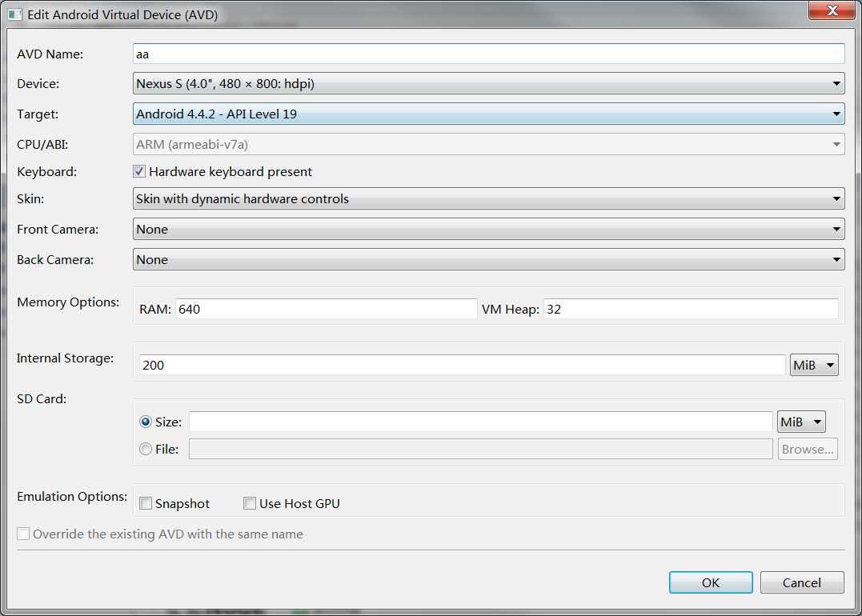
Task: Select the SD Card Size radio button
Action: click(x=146, y=422)
